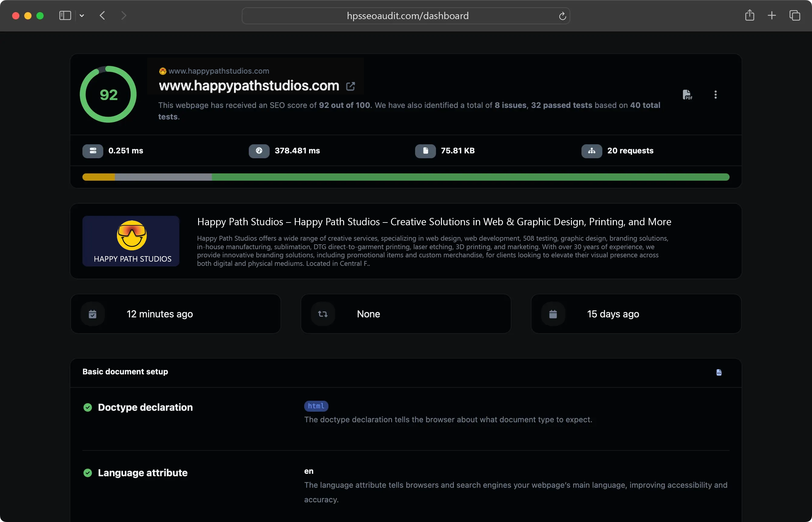Open the www.happypathstudios.com heading link
Viewport: 812px width, 522px height.
pyautogui.click(x=249, y=86)
